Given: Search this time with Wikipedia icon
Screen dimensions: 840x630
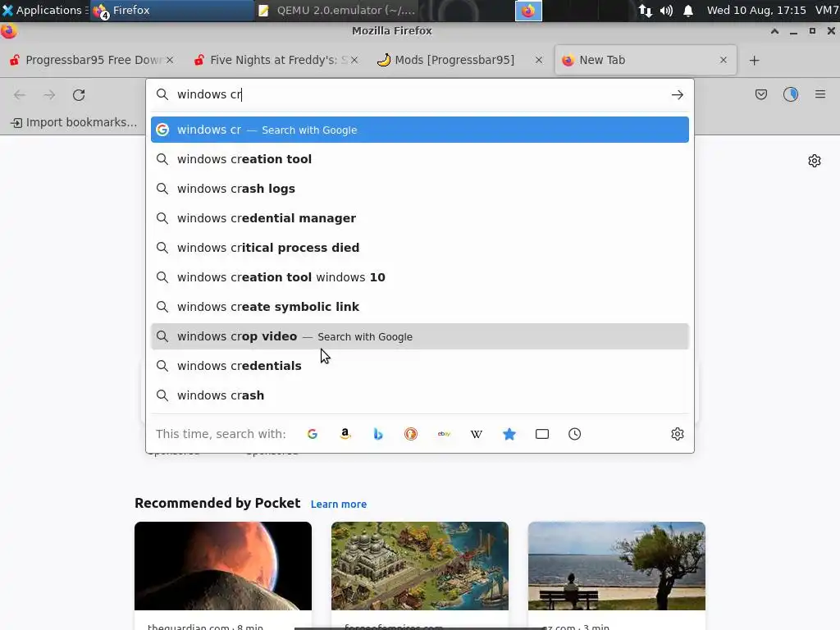Looking at the screenshot, I should 477,434.
